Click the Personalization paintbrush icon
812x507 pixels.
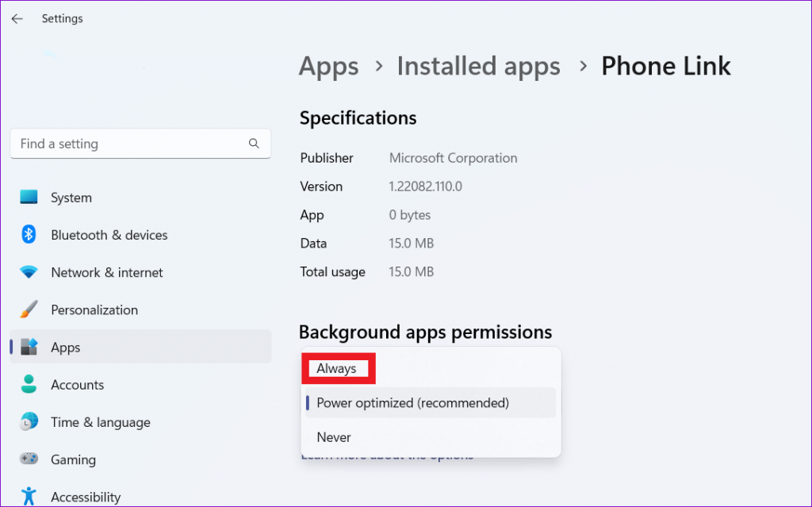[29, 309]
